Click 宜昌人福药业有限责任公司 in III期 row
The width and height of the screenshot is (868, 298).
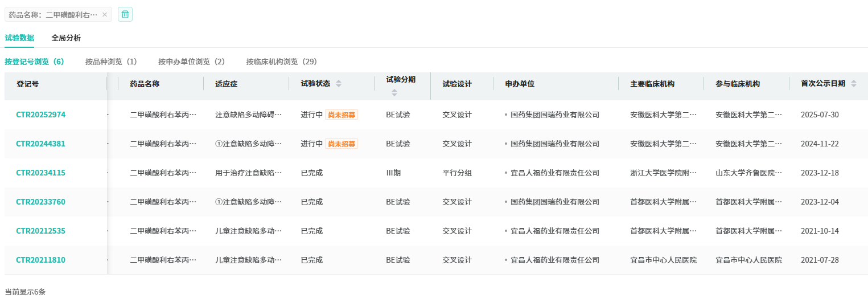554,173
